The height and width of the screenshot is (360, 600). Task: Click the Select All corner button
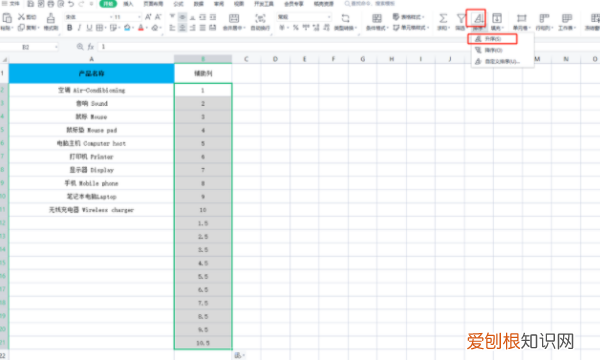(4, 59)
